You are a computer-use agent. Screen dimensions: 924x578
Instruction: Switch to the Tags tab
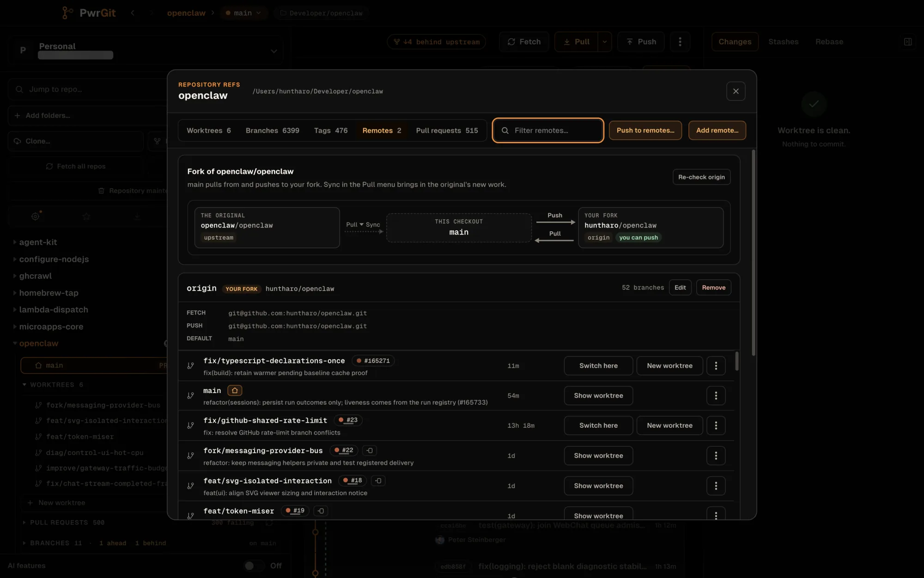(x=331, y=130)
